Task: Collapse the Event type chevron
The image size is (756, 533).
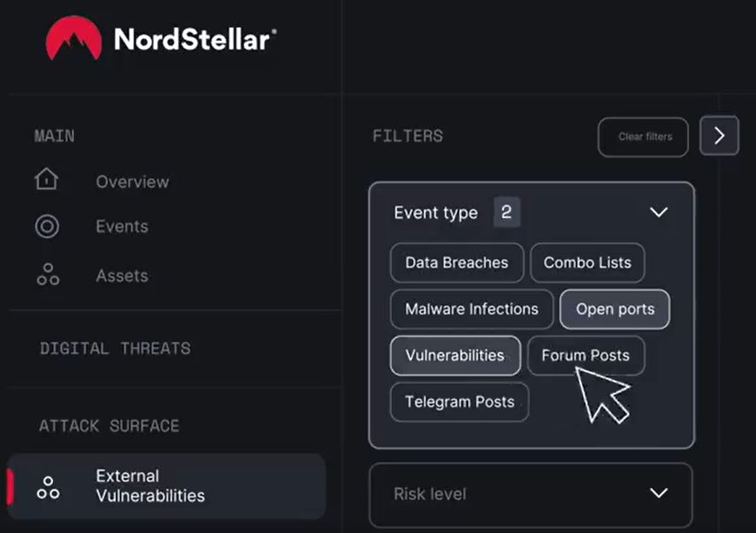Action: (x=659, y=212)
